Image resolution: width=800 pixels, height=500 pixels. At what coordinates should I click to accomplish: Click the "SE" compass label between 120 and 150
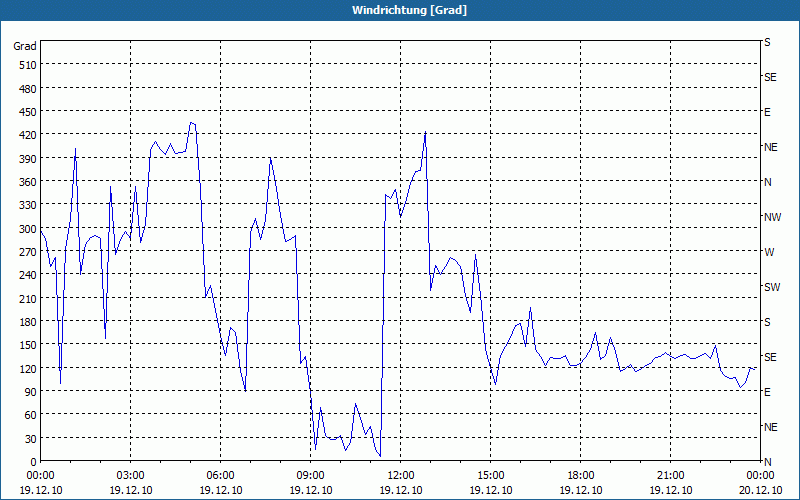click(770, 357)
